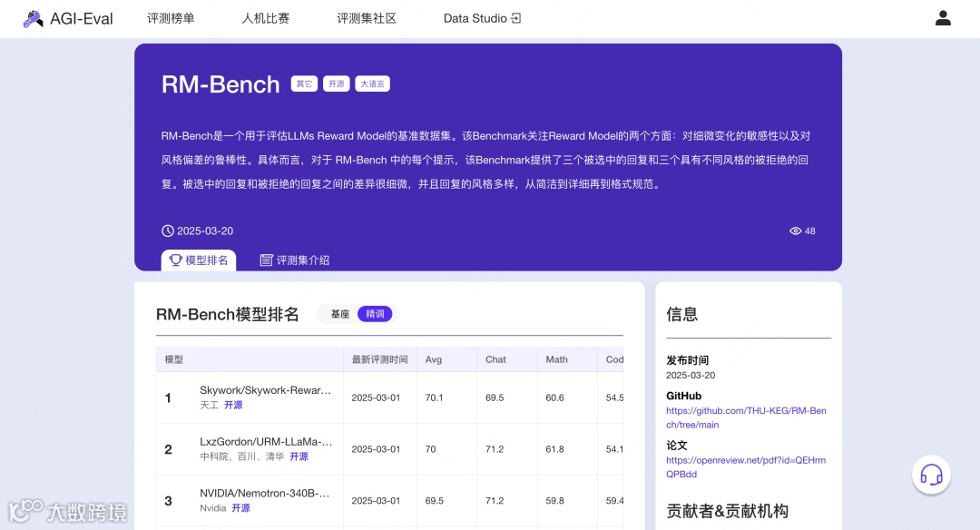
Task: Open the LxzGordon/URM-LLaMa-… model entry
Action: [266, 441]
